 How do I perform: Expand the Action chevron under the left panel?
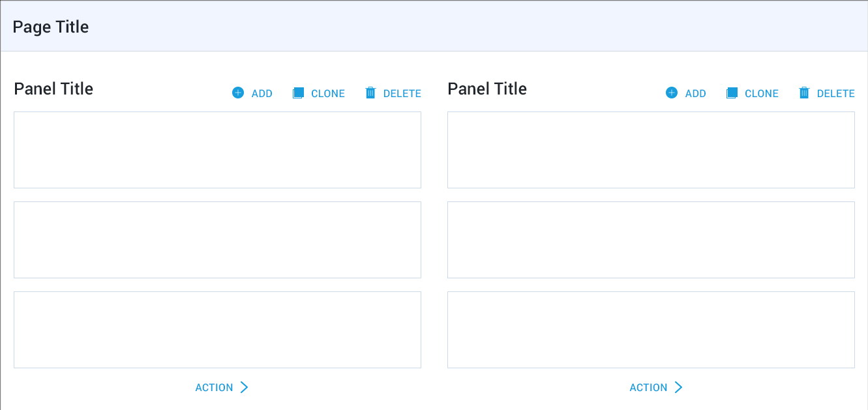pos(245,387)
